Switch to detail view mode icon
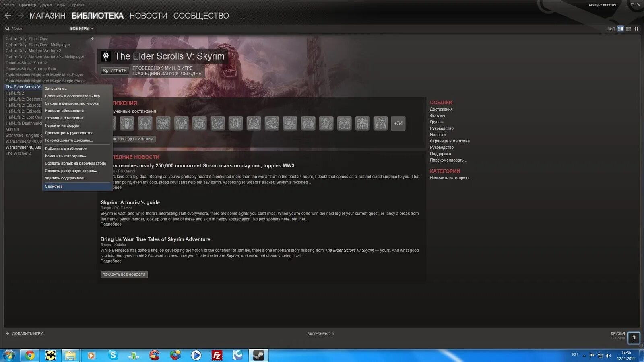 (x=620, y=29)
